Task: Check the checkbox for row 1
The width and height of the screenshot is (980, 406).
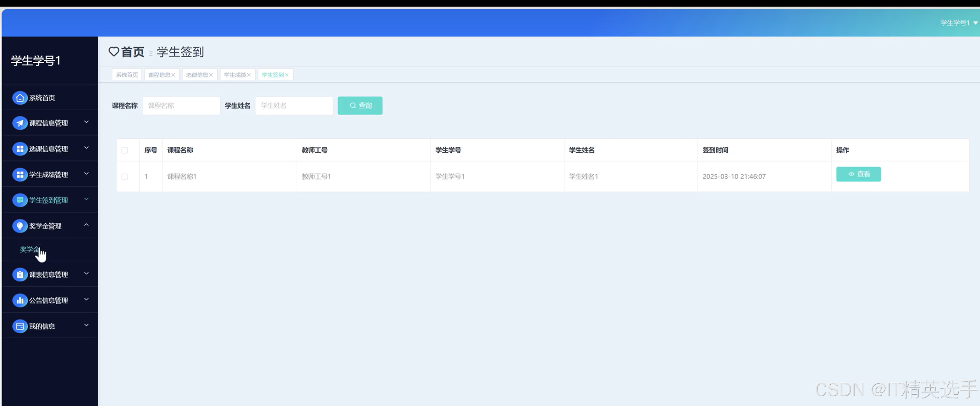Action: pyautogui.click(x=124, y=177)
